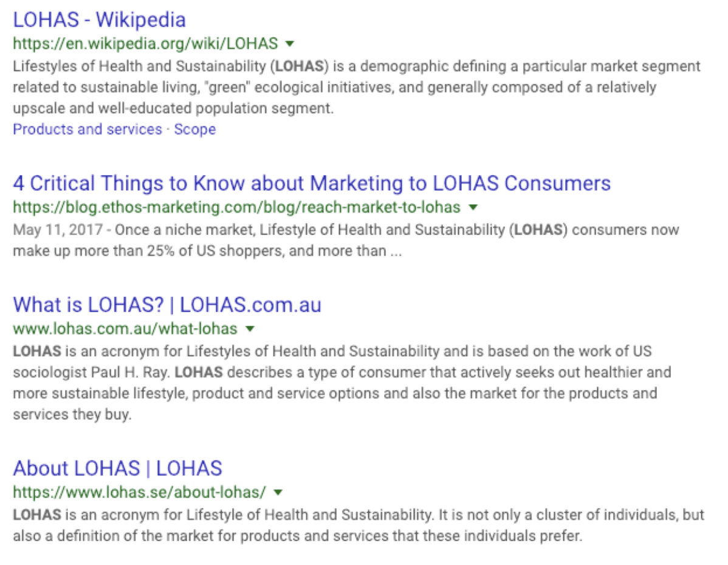Open the About LOHAS | LOHAS result
The height and width of the screenshot is (565, 728).
click(118, 468)
